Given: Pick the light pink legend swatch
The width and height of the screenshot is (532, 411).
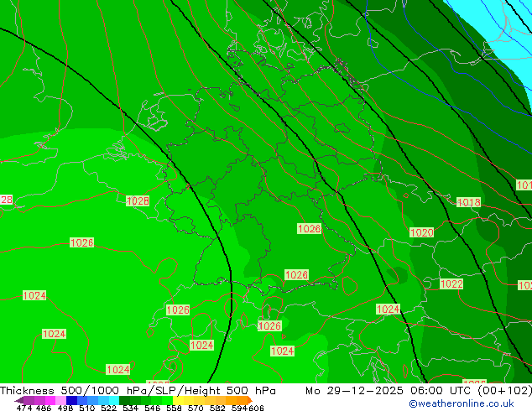Looking at the screenshot, I should (x=60, y=400).
